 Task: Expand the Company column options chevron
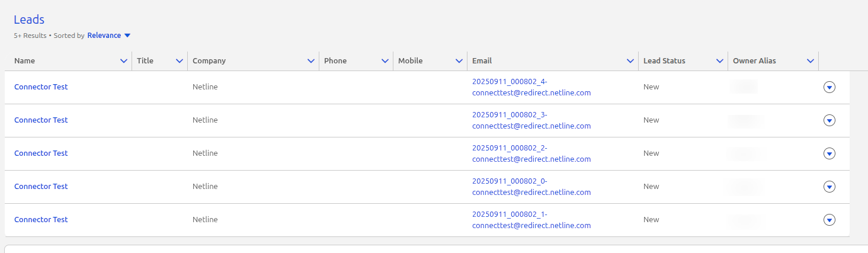[x=311, y=61]
